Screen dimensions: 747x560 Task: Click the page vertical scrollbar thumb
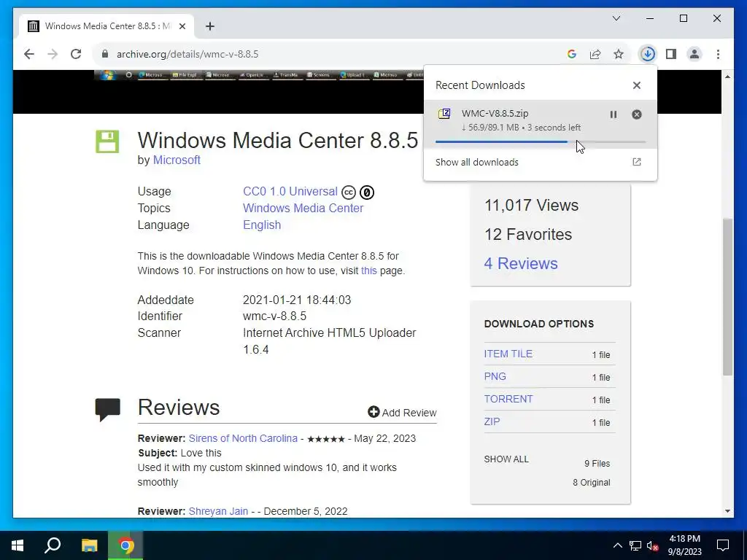pos(727,296)
